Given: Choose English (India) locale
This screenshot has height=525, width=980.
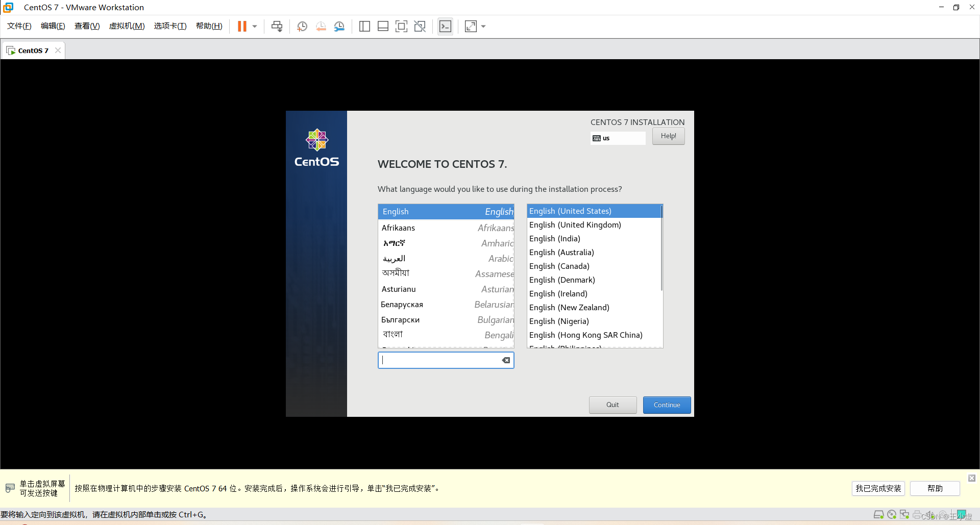Looking at the screenshot, I should (x=594, y=239).
